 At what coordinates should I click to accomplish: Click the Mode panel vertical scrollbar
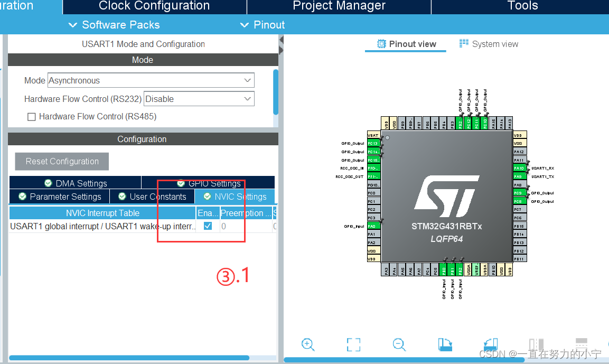(276, 92)
